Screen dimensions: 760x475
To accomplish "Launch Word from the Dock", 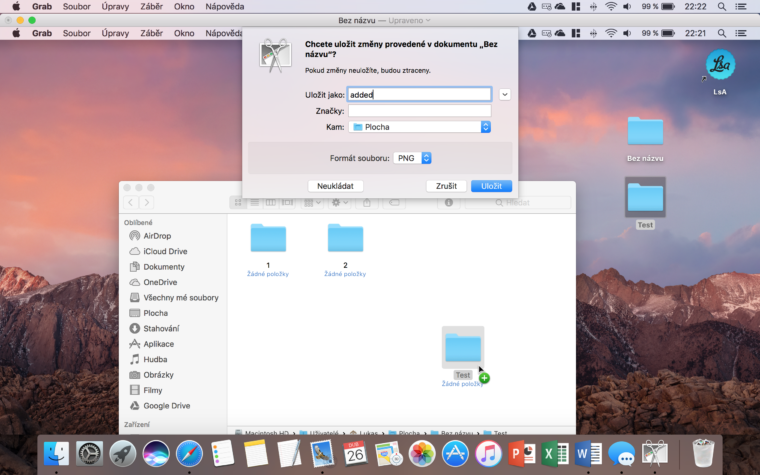I will point(588,454).
